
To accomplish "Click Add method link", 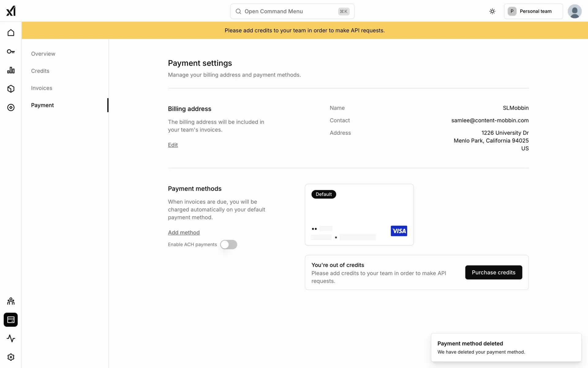I will [184, 232].
